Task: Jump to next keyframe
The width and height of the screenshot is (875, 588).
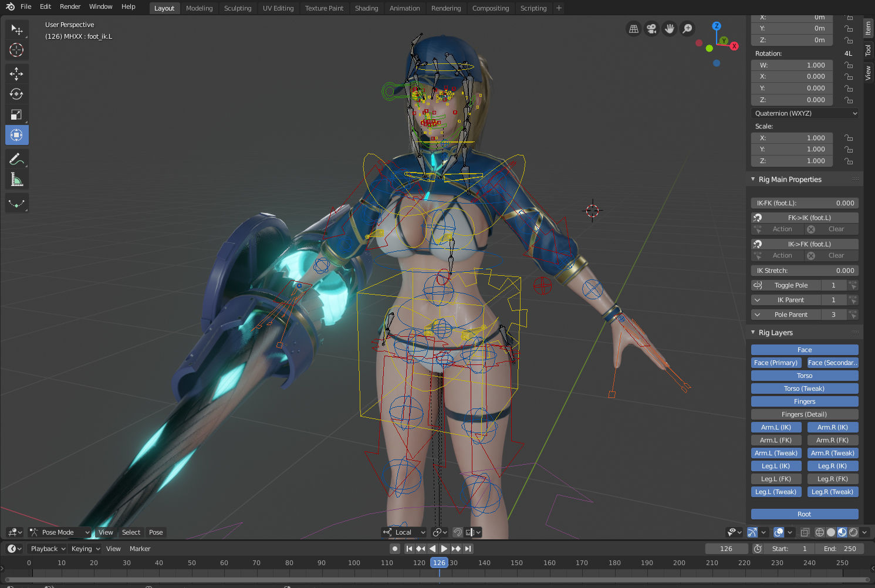Action: [456, 549]
